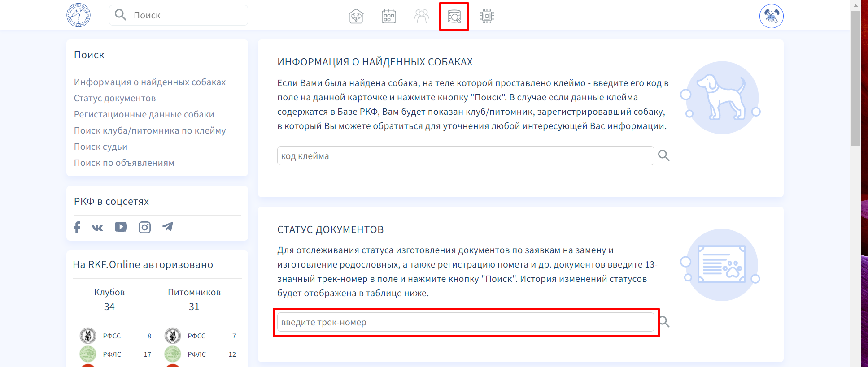868x367 pixels.
Task: Click the RKF logo in header
Action: click(x=79, y=15)
